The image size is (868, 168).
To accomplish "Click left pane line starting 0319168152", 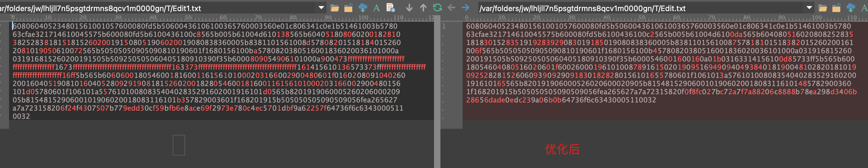I will click(x=208, y=59).
